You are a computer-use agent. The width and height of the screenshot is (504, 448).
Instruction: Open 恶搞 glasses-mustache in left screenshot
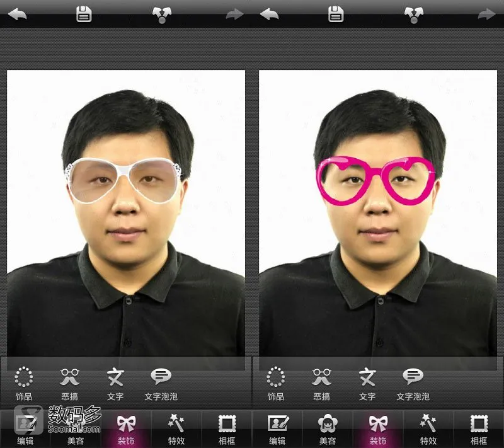click(x=70, y=384)
